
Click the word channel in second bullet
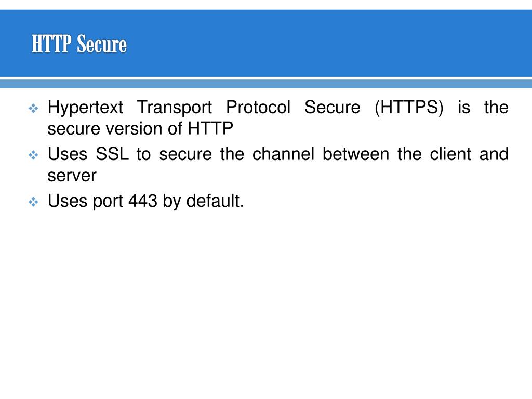click(283, 154)
